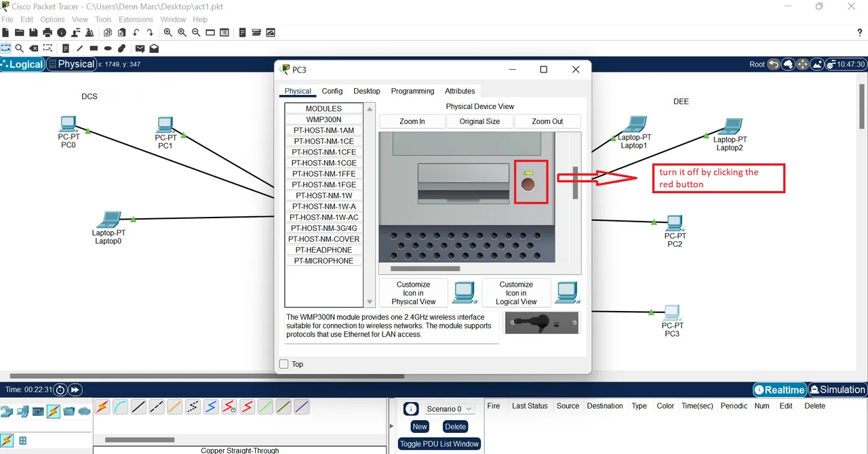The image size is (868, 454).
Task: Select the Delete tool icon
Action: pyautogui.click(x=33, y=48)
